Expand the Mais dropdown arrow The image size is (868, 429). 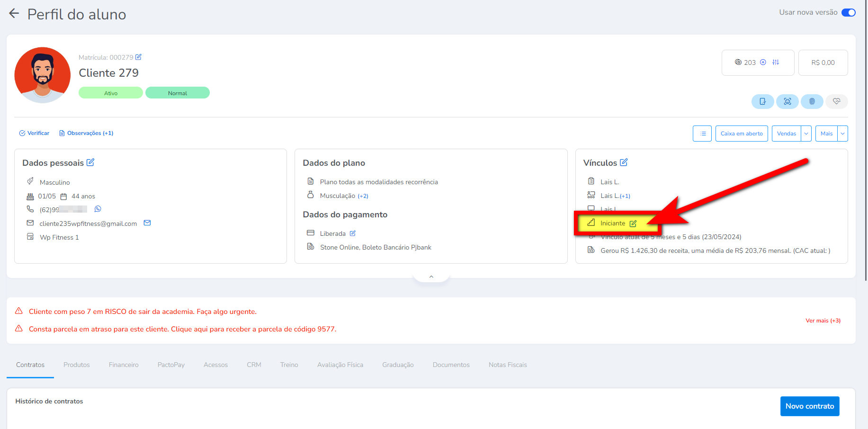pos(842,134)
